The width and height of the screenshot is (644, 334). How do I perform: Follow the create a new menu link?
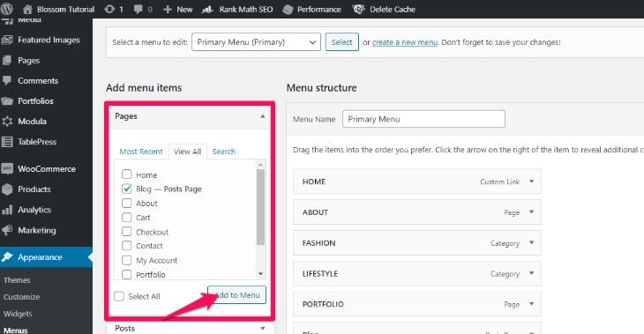(405, 42)
